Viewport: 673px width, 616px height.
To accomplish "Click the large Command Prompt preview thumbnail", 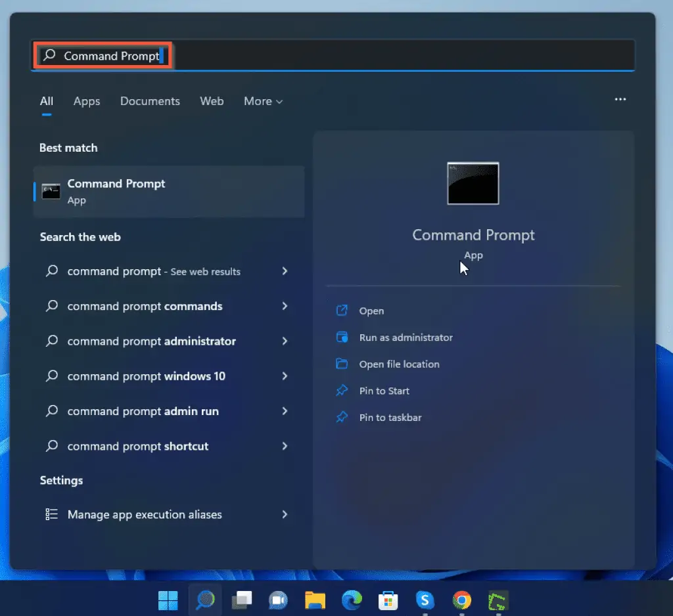I will [473, 183].
